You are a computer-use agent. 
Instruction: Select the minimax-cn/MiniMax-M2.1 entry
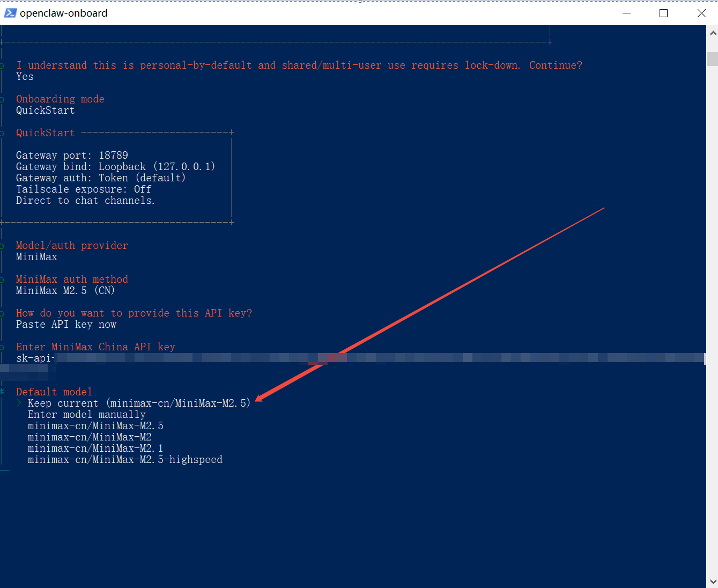point(95,449)
